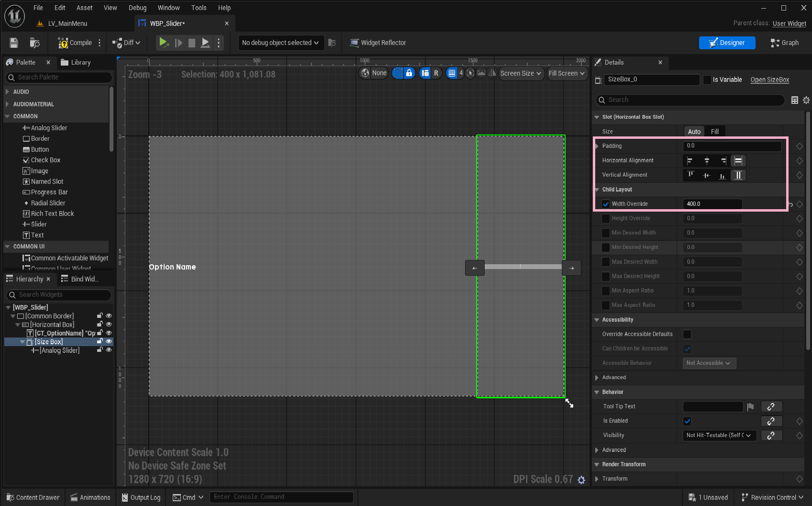Open the Content Drawer
The width and height of the screenshot is (812, 506).
point(33,497)
